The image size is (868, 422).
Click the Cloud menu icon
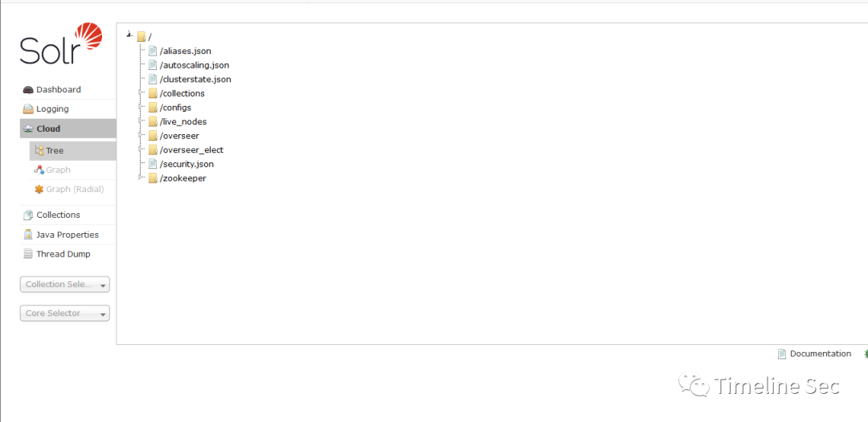tap(28, 129)
